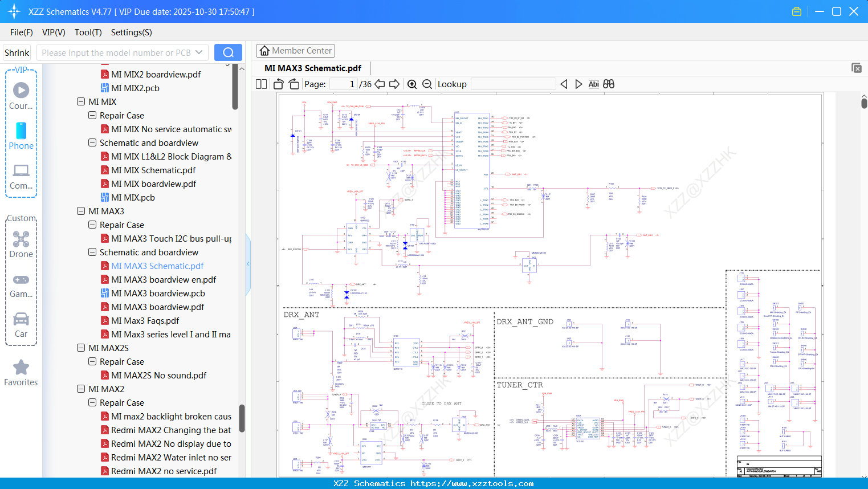Open the Tool(T) menu
Viewport: 868px width, 489px height.
(x=88, y=32)
